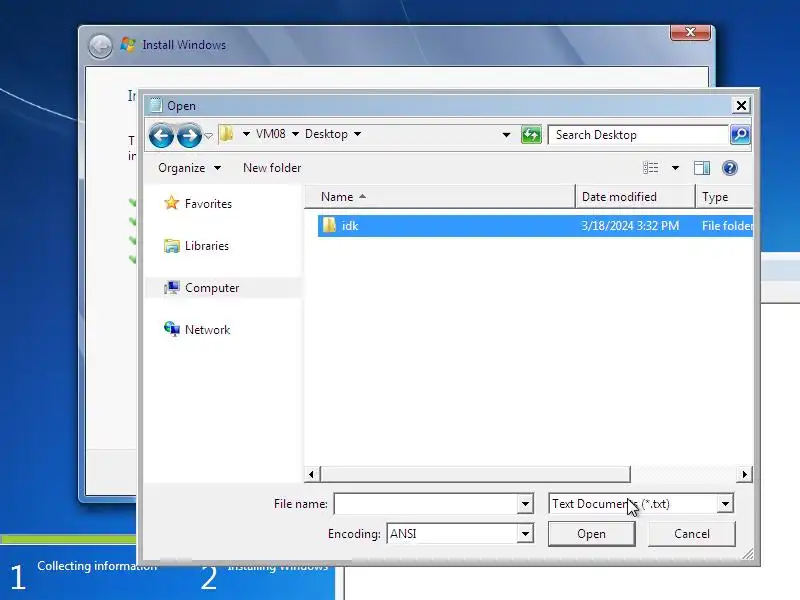Expand the arrow between VM08 and Desktop
This screenshot has width=800, height=600.
click(x=295, y=134)
